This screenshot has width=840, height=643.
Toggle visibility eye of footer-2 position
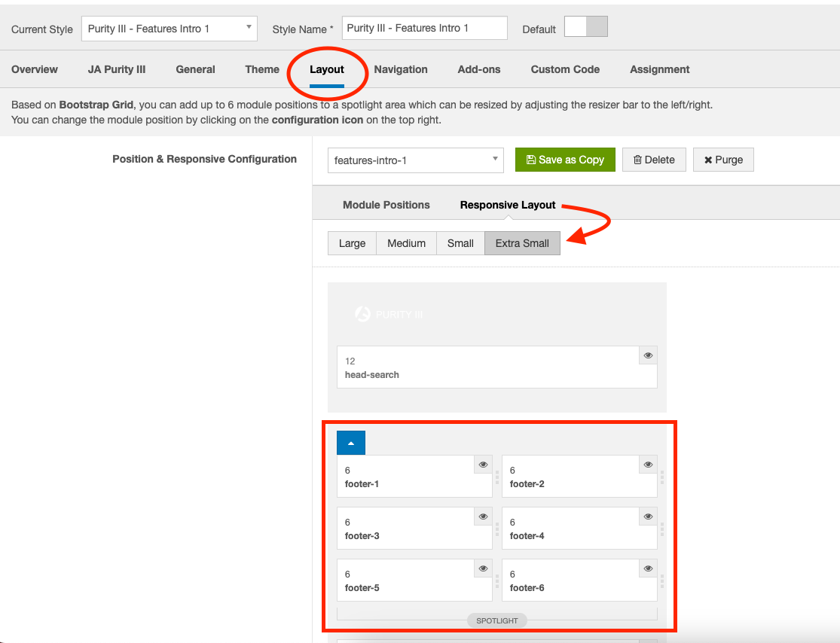(x=648, y=465)
